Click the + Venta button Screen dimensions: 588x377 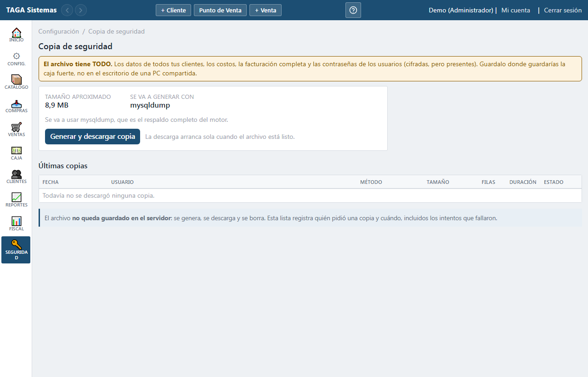(x=266, y=10)
